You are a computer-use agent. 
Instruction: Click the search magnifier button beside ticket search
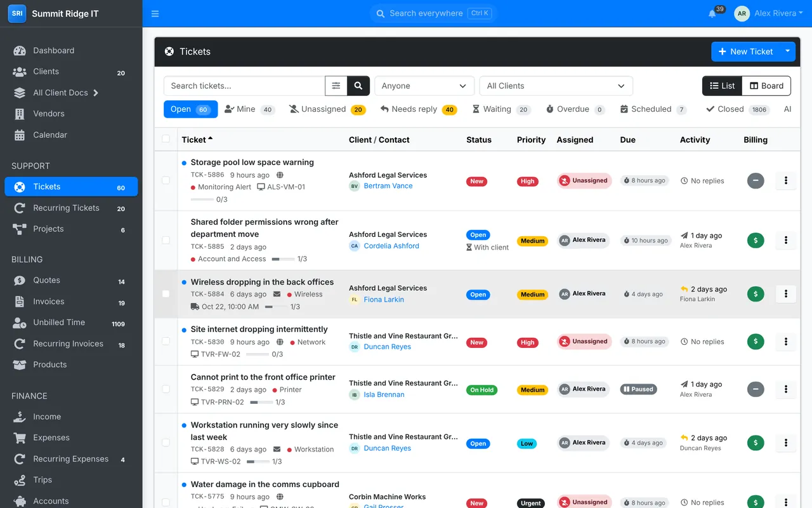pos(358,86)
